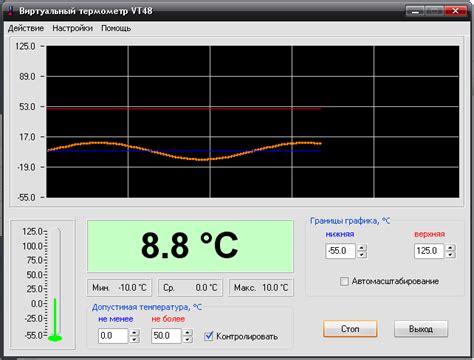Click the Границы графика group label
474x360 pixels.
point(350,221)
